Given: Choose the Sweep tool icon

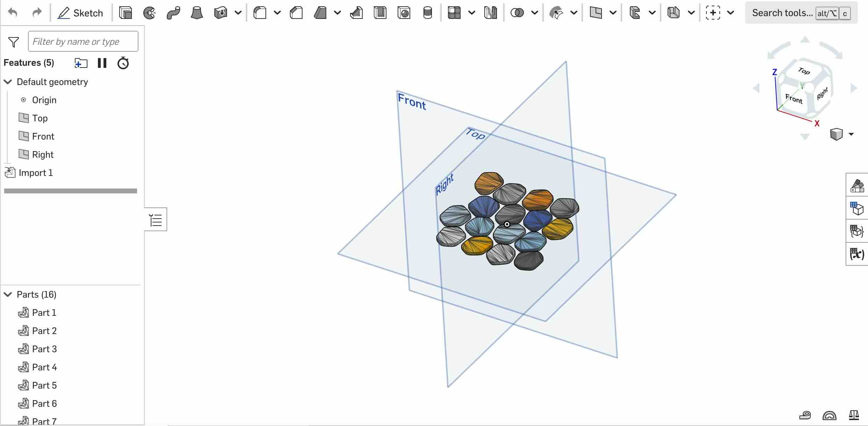Looking at the screenshot, I should (173, 13).
